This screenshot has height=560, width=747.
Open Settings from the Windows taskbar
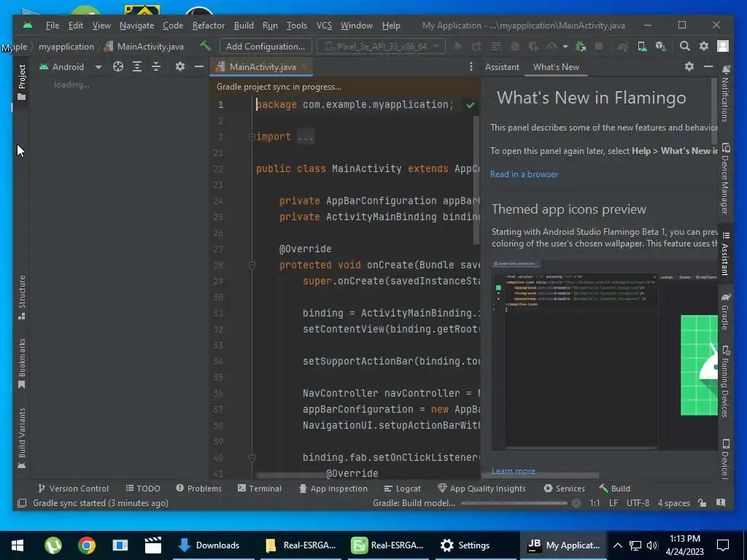(465, 545)
